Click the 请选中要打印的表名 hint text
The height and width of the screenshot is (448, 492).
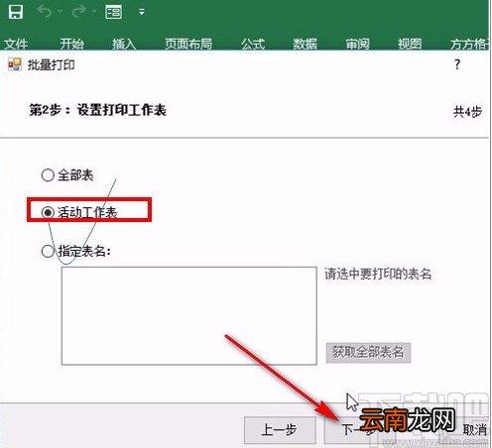click(x=378, y=274)
